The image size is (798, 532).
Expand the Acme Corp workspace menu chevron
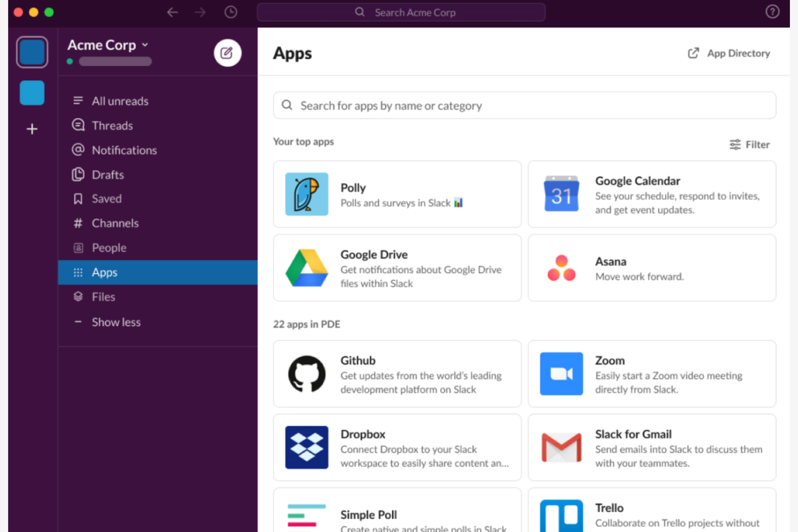[x=145, y=45]
